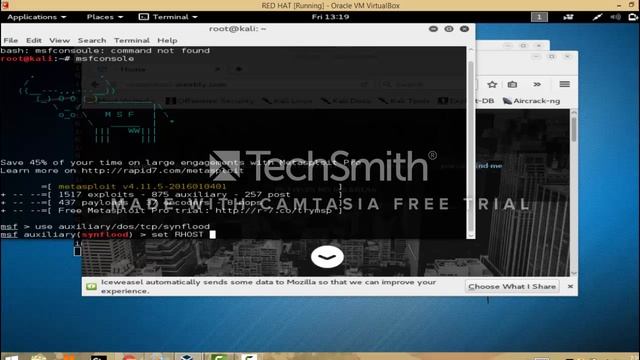Open the Terminal app menu in top panel
This screenshot has height=360, width=640.
click(168, 17)
